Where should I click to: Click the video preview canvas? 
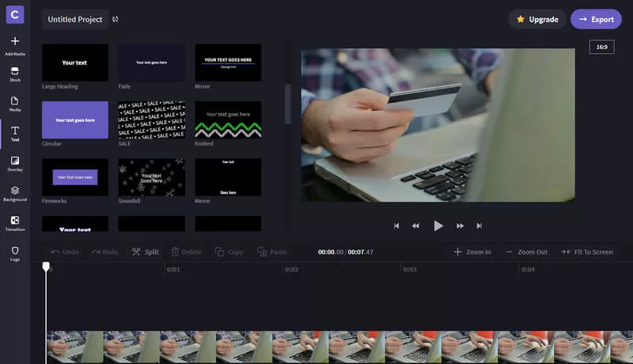point(438,125)
